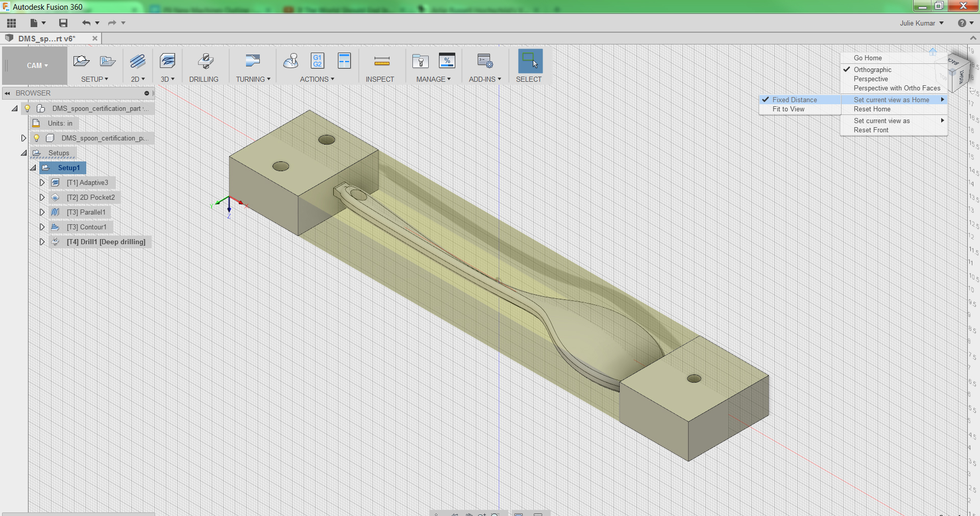The width and height of the screenshot is (980, 516).
Task: Click the Drill1 operation icon
Action: click(x=56, y=242)
